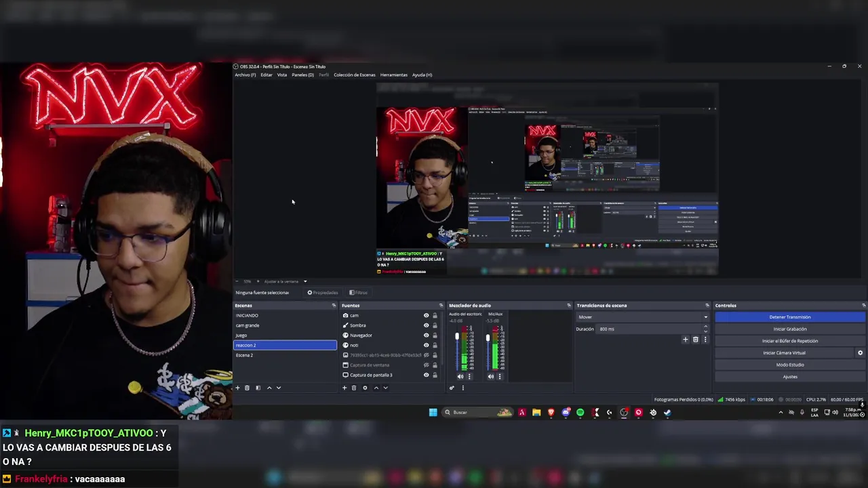Add a new source with plus icon in Fuentes

[344, 388]
